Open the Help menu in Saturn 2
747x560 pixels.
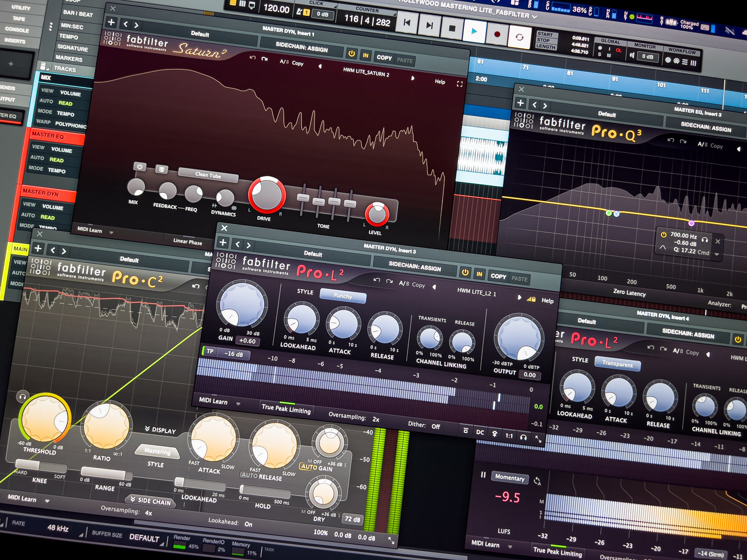[440, 82]
